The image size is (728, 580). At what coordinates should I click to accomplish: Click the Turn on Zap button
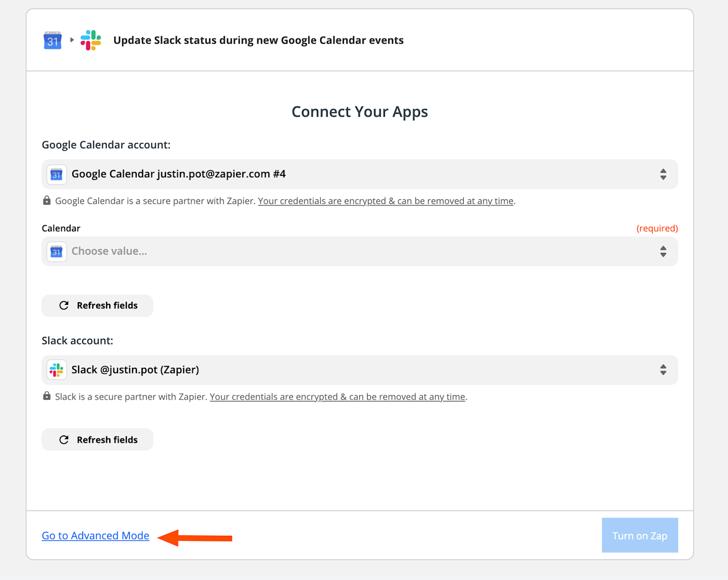pos(640,535)
